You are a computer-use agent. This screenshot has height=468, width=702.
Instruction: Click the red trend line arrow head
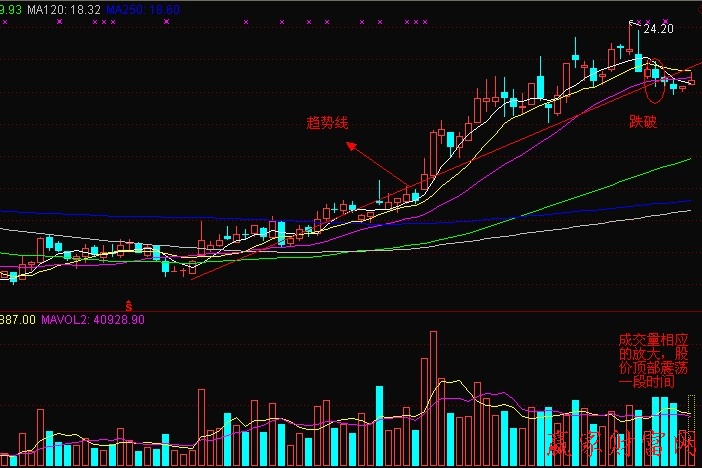(349, 146)
